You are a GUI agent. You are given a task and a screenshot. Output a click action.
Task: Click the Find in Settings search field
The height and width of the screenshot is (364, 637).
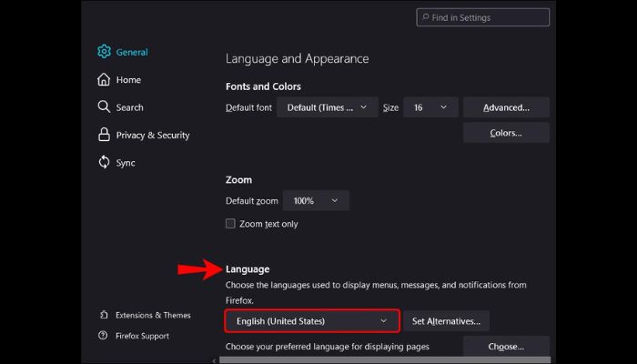[x=489, y=17]
